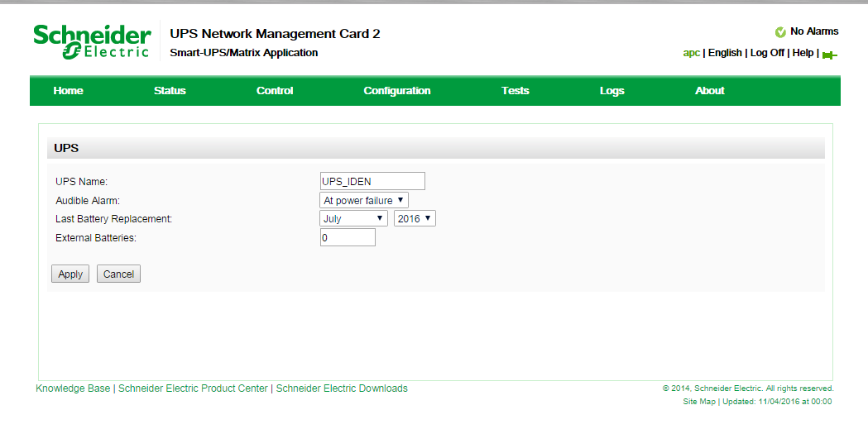The image size is (868, 429).
Task: Click the green plug icon beside Help
Action: (829, 55)
